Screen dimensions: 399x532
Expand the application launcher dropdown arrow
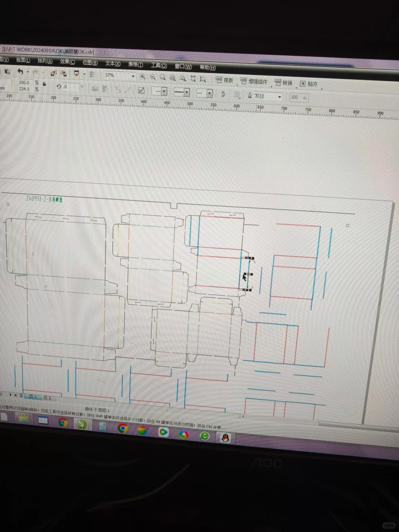pos(84,74)
